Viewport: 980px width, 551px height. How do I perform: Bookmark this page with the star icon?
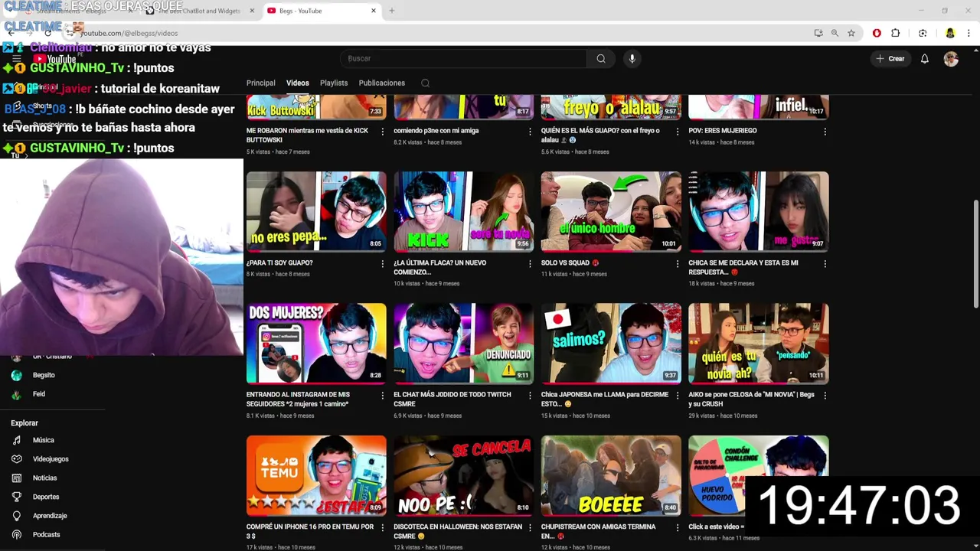(x=851, y=33)
